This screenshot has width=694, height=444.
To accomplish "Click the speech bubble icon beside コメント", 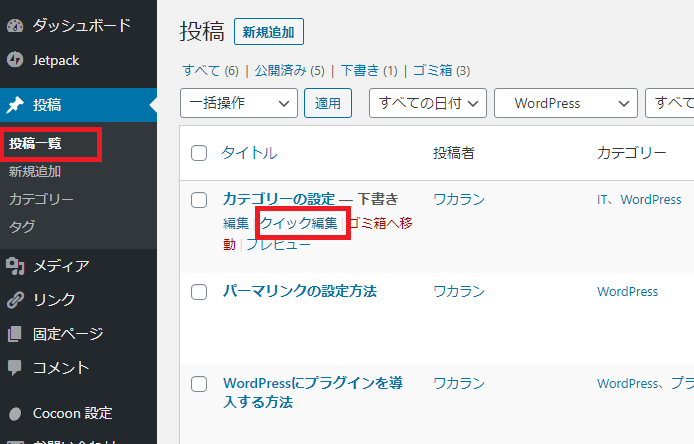I will pyautogui.click(x=15, y=367).
